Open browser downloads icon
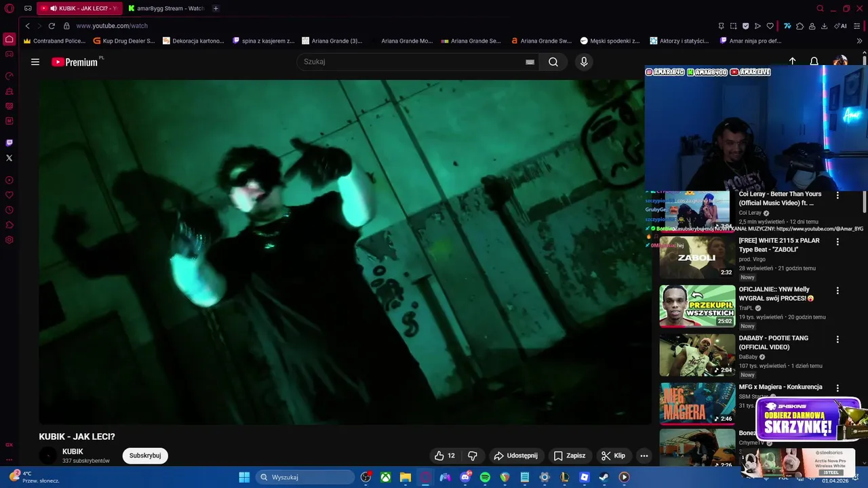Screen dimensions: 868x488 824,26
